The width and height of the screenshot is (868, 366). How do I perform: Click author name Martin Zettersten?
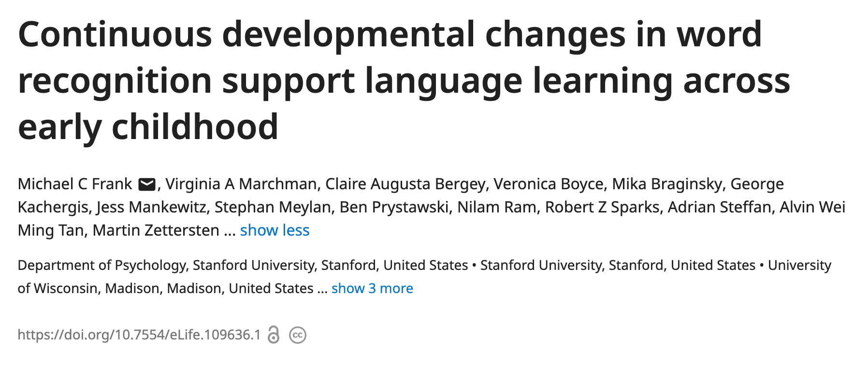pyautogui.click(x=156, y=230)
